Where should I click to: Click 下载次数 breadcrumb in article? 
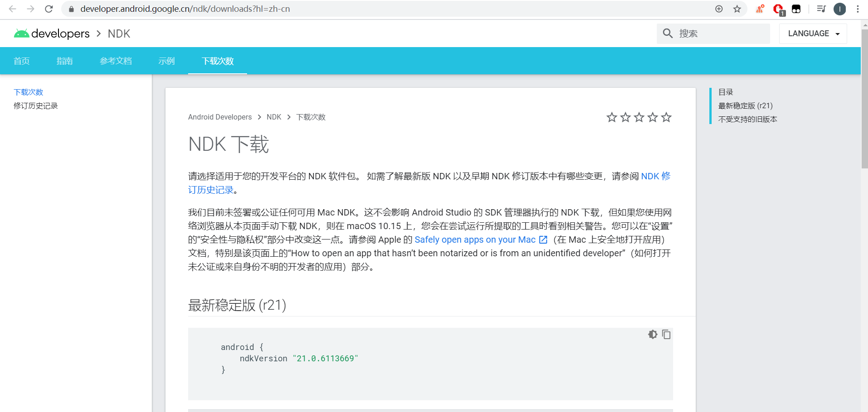(x=311, y=117)
